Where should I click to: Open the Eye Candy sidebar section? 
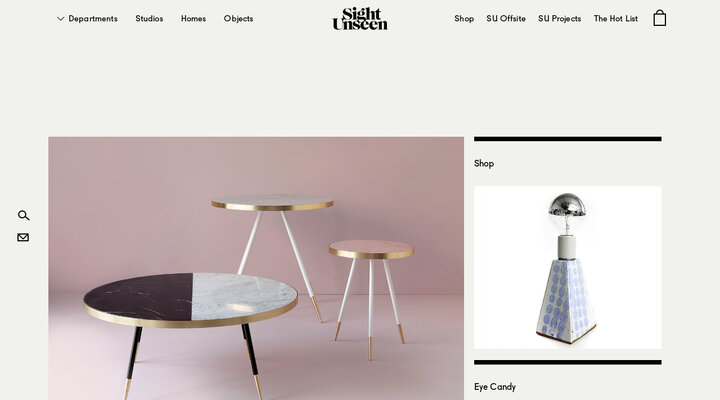[x=495, y=387]
